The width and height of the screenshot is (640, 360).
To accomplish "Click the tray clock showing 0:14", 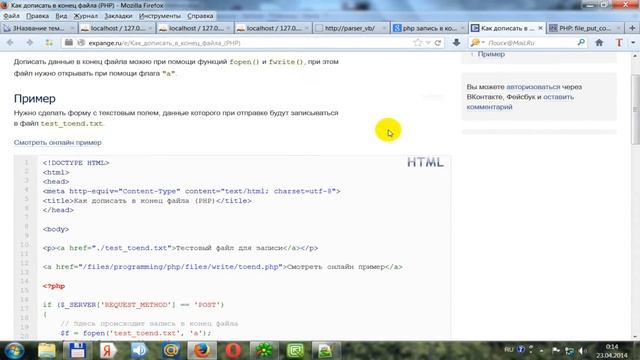I will (x=612, y=347).
